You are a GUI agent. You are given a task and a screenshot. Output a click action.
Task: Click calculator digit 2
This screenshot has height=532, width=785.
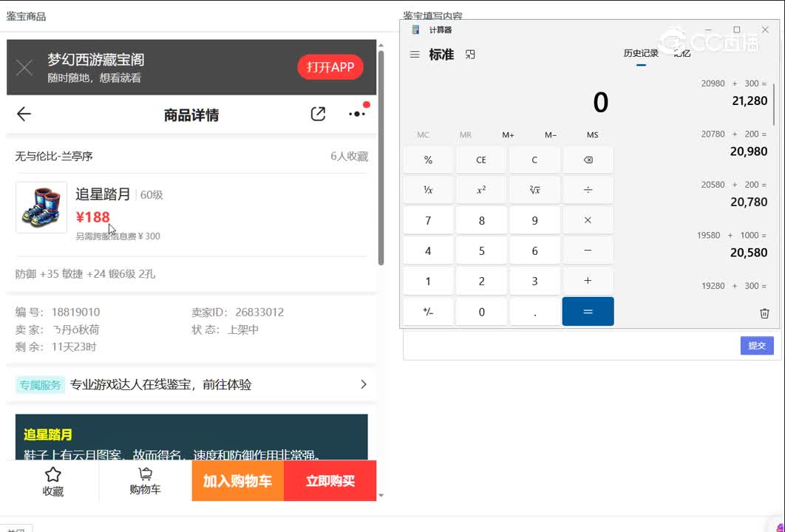[x=481, y=282]
